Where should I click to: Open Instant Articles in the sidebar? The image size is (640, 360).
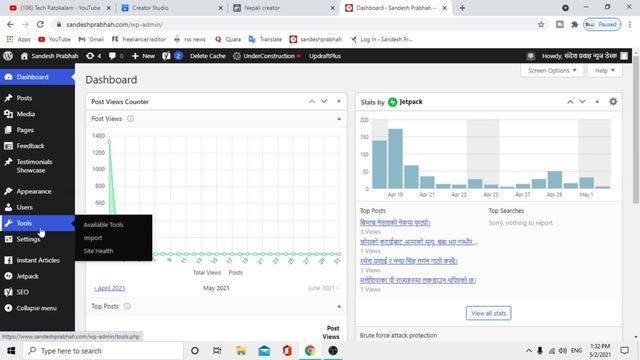(x=37, y=260)
